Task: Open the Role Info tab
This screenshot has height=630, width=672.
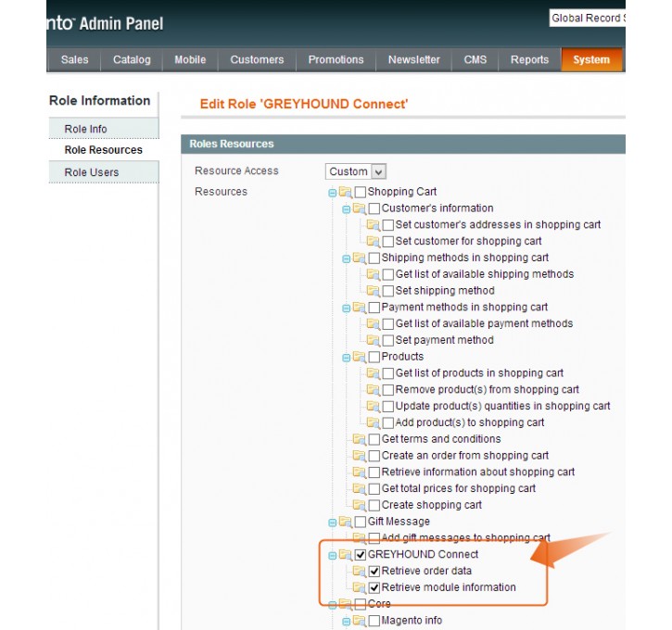Action: click(x=104, y=129)
